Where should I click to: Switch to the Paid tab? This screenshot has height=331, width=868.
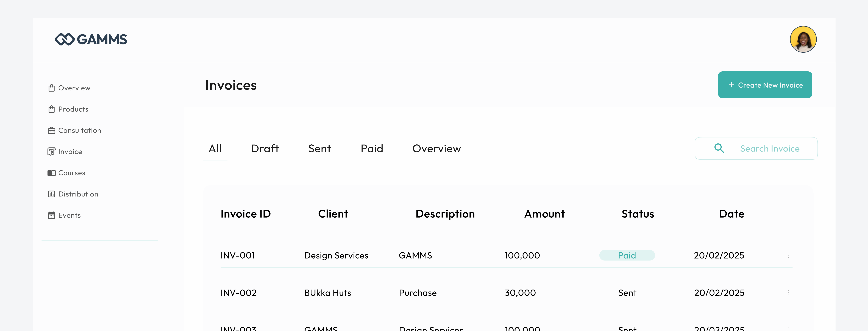coord(372,148)
